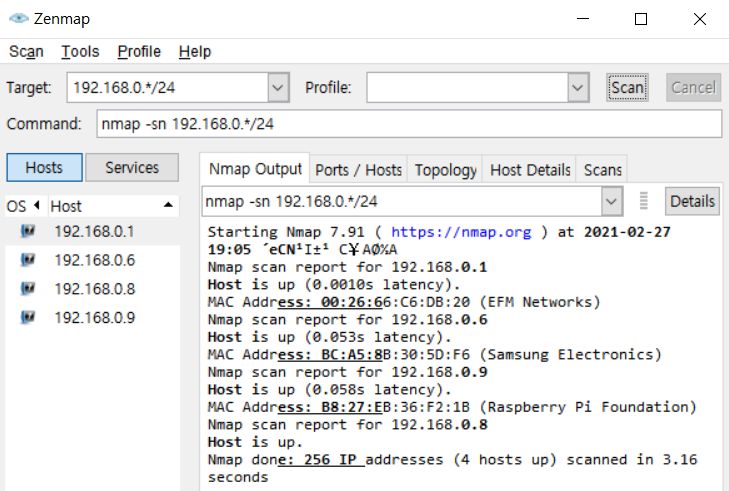Select host 192.168.0.1 in list
The height and width of the screenshot is (491, 729).
pyautogui.click(x=93, y=231)
